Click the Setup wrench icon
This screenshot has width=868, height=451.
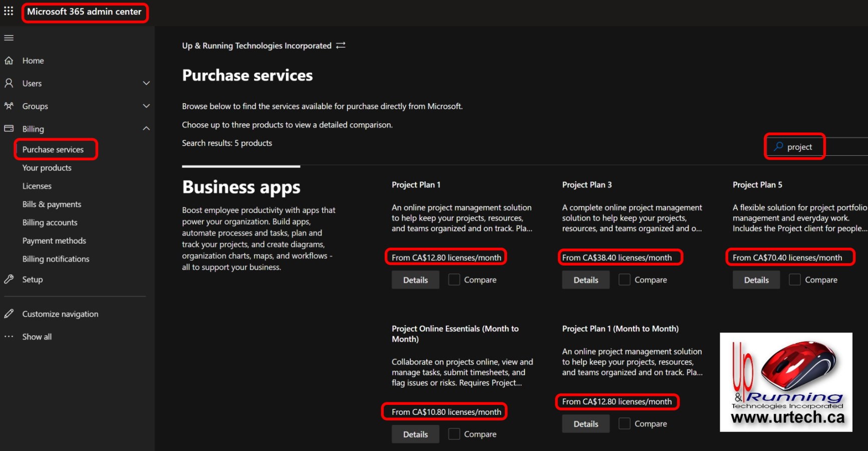(9, 279)
